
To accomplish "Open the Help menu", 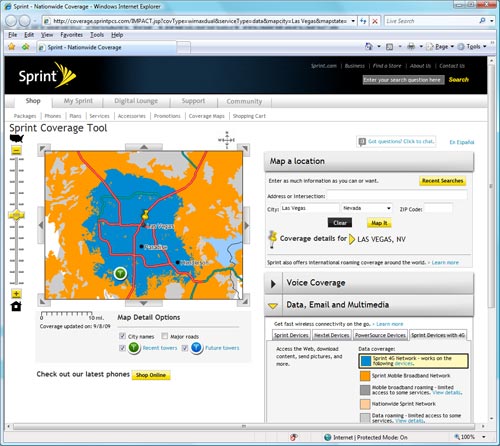I will (x=117, y=35).
